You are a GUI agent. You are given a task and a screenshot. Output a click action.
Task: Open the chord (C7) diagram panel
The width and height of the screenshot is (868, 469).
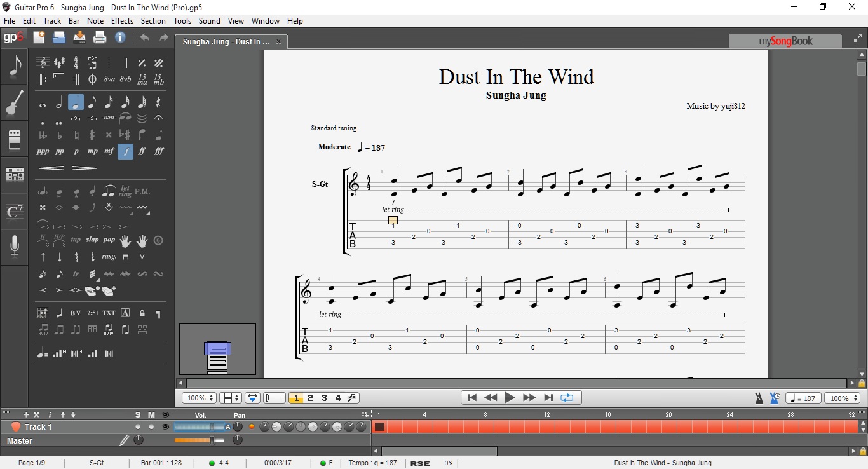(x=14, y=212)
